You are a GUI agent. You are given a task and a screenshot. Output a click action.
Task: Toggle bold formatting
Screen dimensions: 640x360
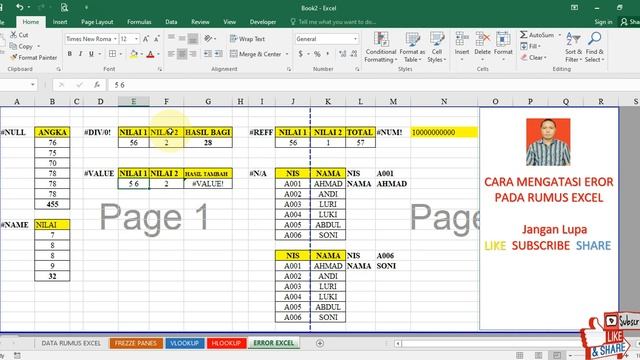coord(70,54)
